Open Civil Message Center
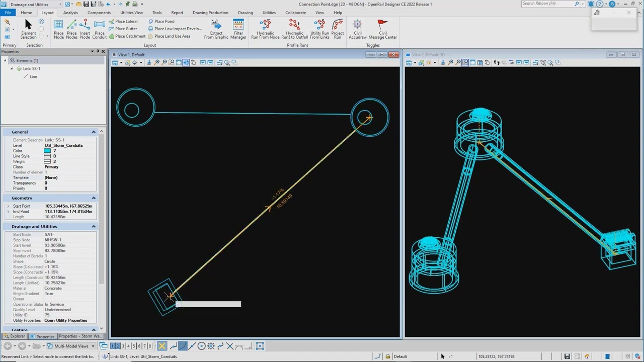 pyautogui.click(x=382, y=29)
